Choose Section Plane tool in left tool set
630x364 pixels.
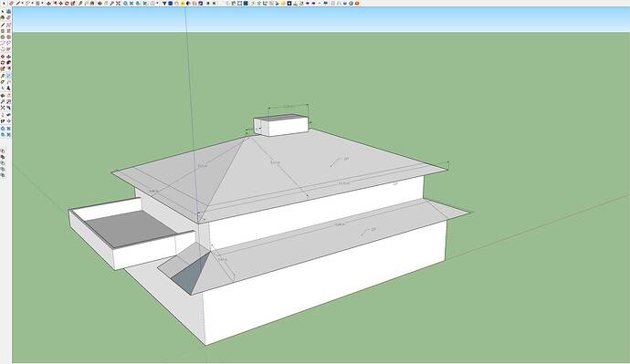click(8, 120)
